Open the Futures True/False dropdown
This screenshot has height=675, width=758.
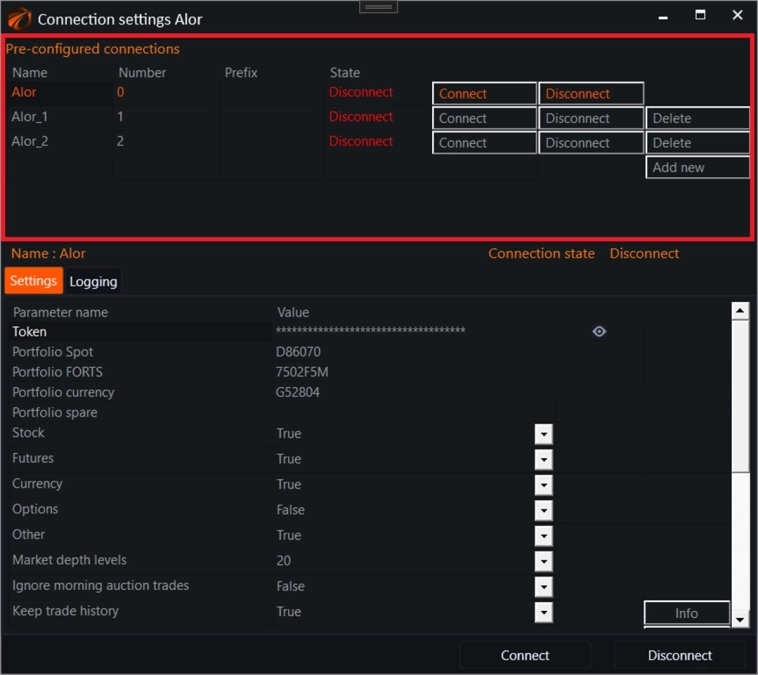(x=543, y=459)
